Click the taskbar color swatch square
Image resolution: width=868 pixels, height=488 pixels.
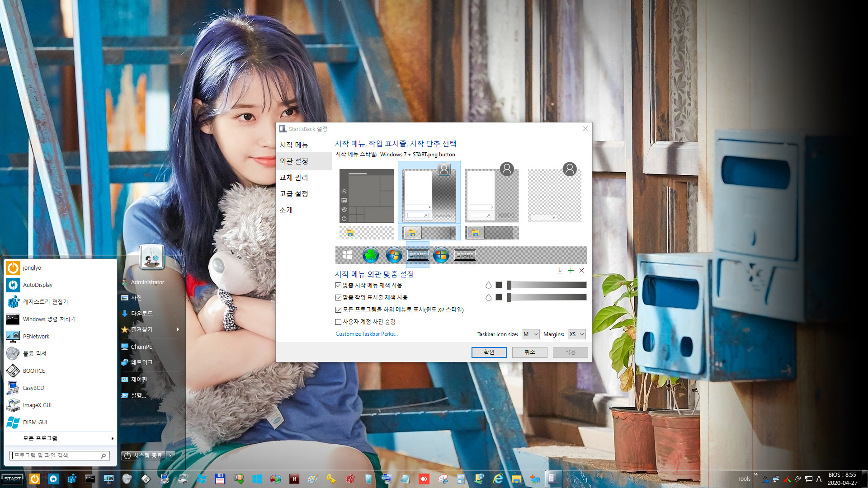[x=499, y=297]
